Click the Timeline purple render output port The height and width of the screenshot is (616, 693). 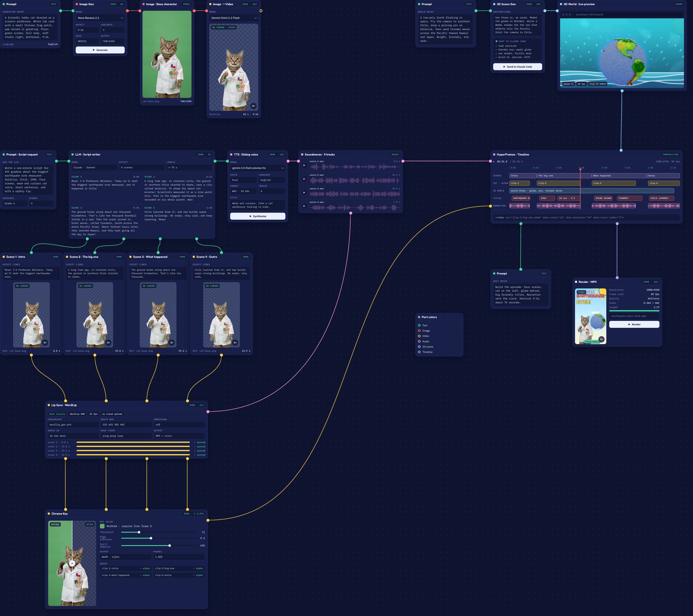(617, 224)
